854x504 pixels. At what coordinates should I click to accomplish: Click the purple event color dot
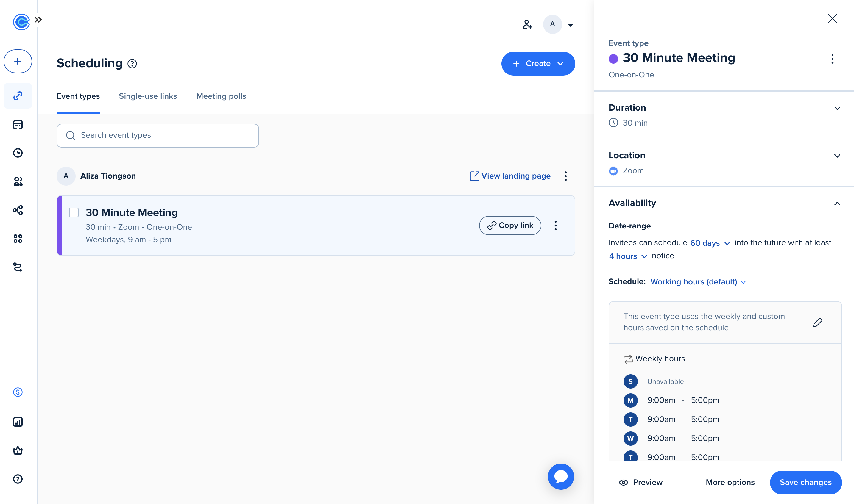pyautogui.click(x=613, y=59)
